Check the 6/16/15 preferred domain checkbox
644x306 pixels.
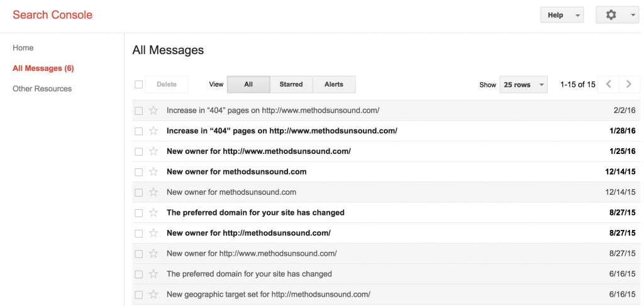point(139,275)
